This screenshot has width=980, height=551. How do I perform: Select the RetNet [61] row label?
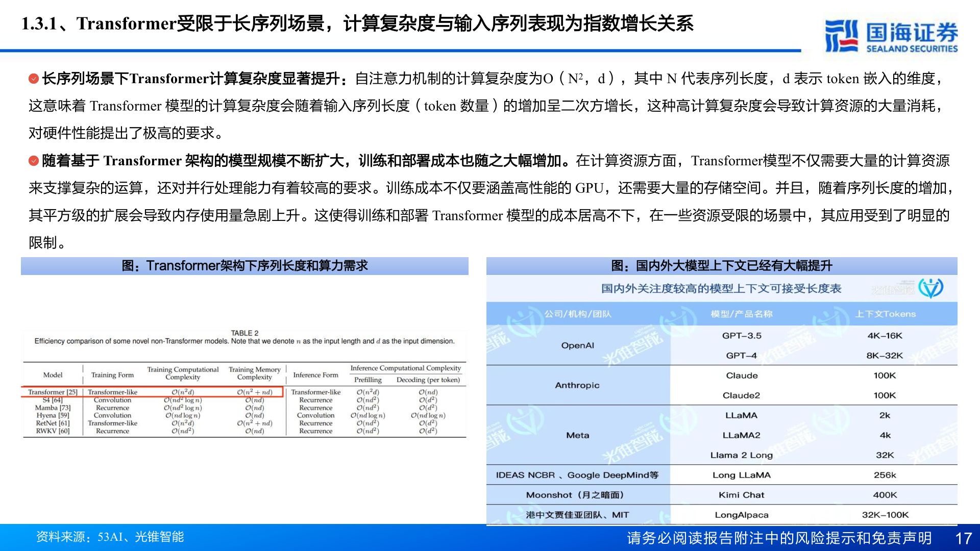(x=53, y=423)
